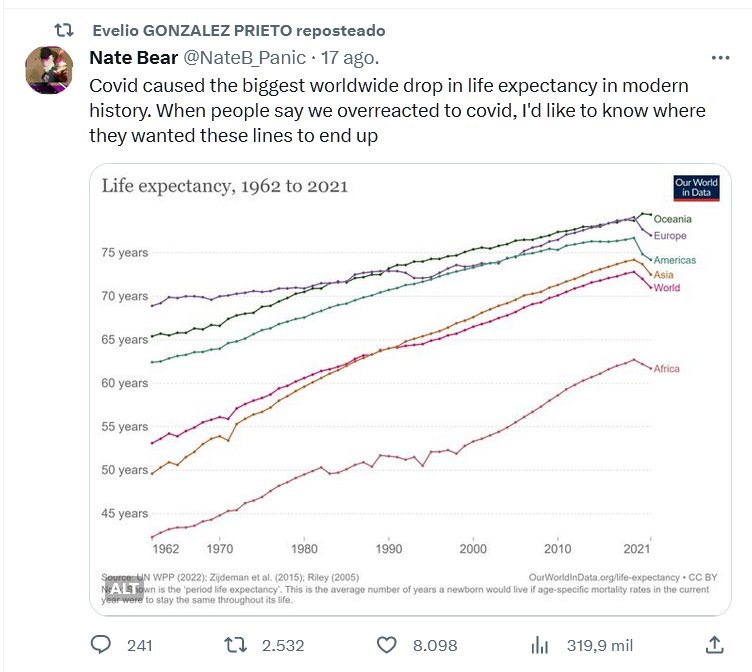
Task: Open the three-dot more options menu
Action: point(719,58)
